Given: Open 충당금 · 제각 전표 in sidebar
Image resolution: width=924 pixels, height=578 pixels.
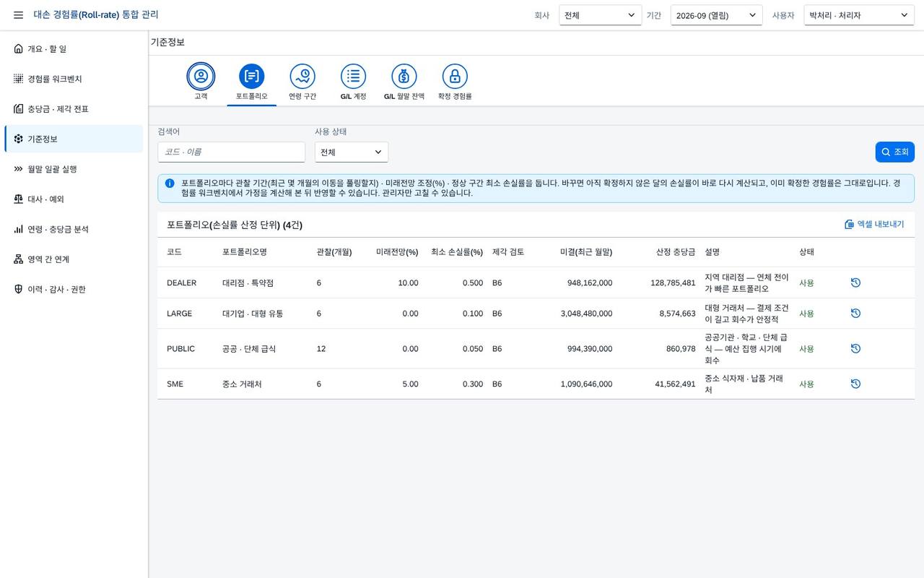Looking at the screenshot, I should [x=74, y=109].
